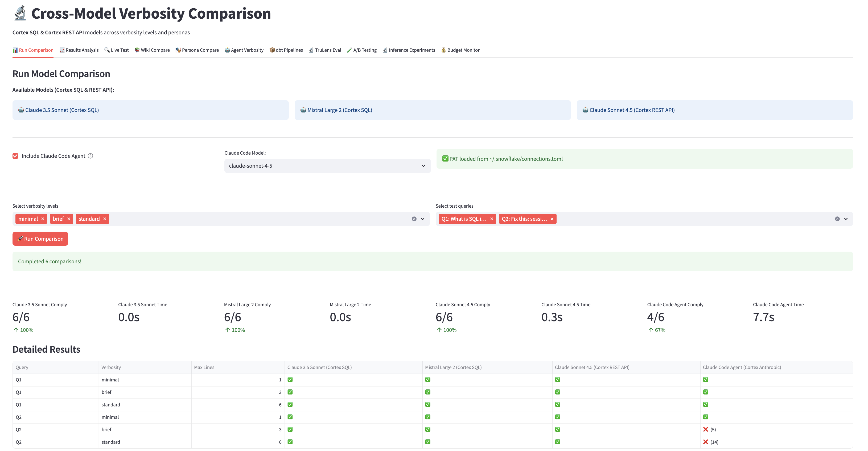Viewport: 868px width, 451px height.
Task: Remove the 'brief' verbosity tag
Action: 69,219
